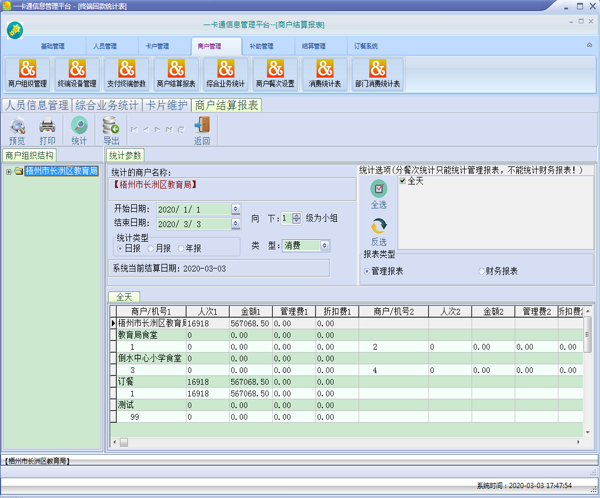
Task: Select 管理报表 radio button
Action: click(367, 271)
